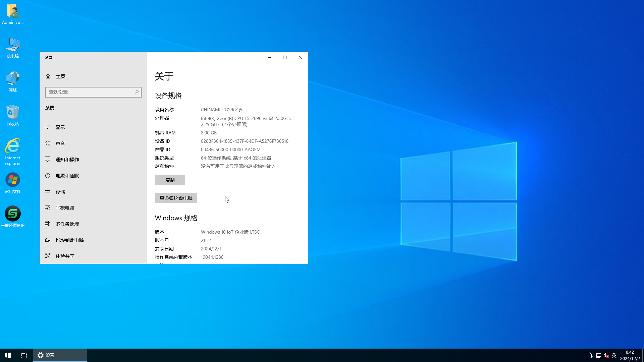Image resolution: width=644 pixels, height=362 pixels.
Task: Click the 重命名这台电脑 button
Action: (x=176, y=198)
